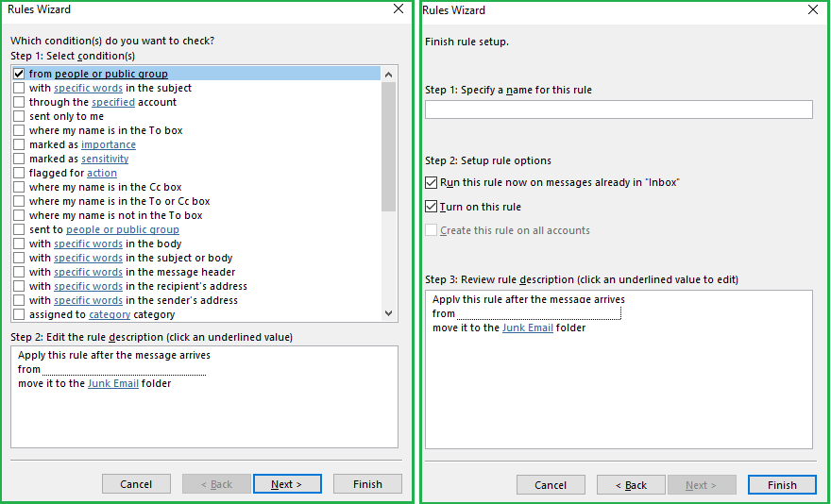Screen dimensions: 831x504
Task: Open the 'importance' link
Action: pyautogui.click(x=108, y=144)
